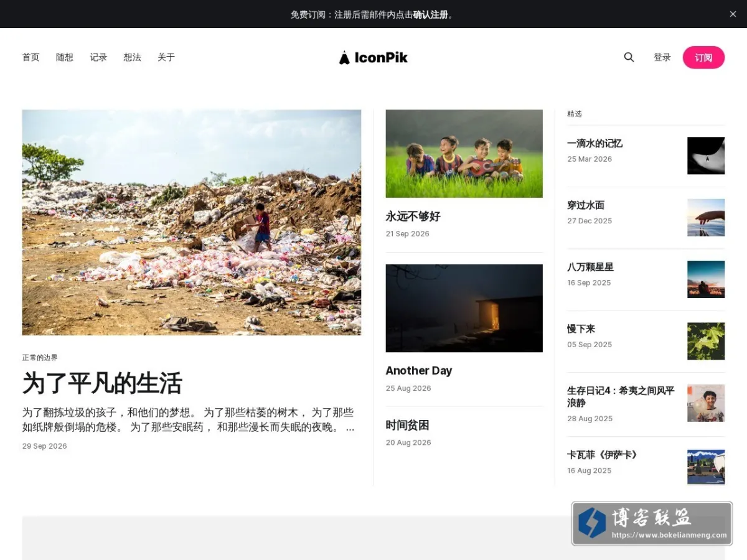Click the 16 Aug 2025 date

coord(590,471)
